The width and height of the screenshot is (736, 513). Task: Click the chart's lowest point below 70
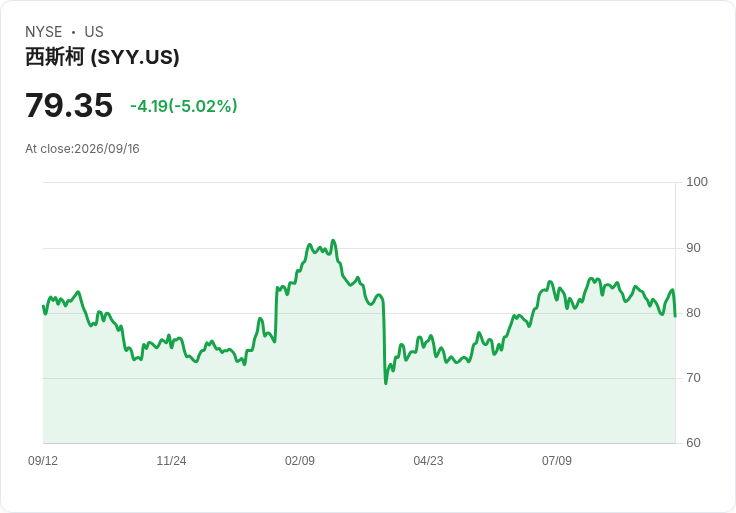386,383
